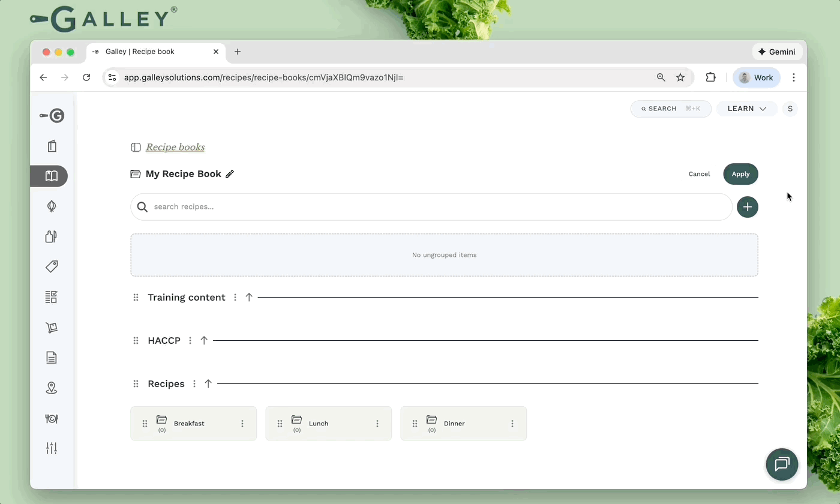
Task: Click the locations pin icon in sidebar
Action: 52,388
